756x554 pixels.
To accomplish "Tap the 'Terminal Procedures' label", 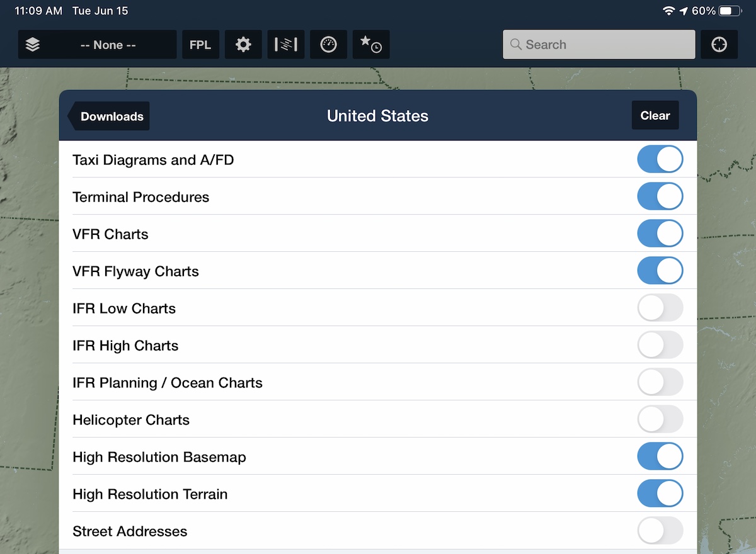I will 140,197.
